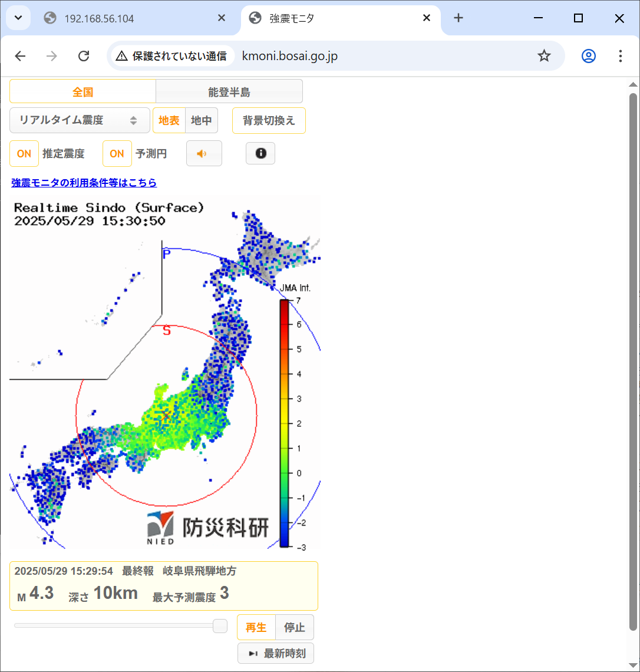Bookmark this page with the star icon
Screen dimensions: 640x672
(x=544, y=56)
